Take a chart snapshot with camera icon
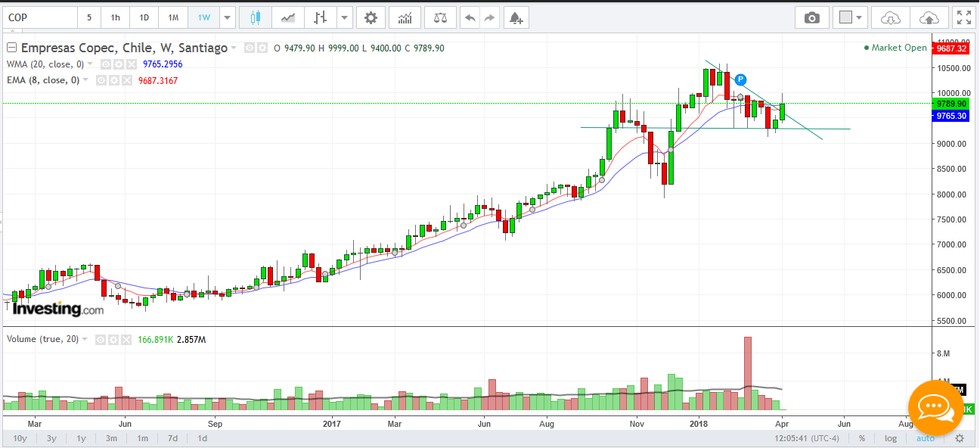This screenshot has width=980, height=448. (812, 17)
